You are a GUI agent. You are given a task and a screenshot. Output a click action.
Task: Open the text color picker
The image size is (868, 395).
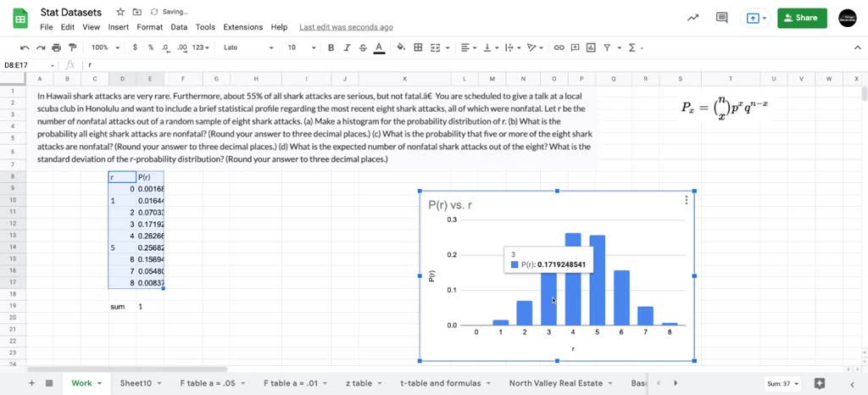(x=378, y=47)
